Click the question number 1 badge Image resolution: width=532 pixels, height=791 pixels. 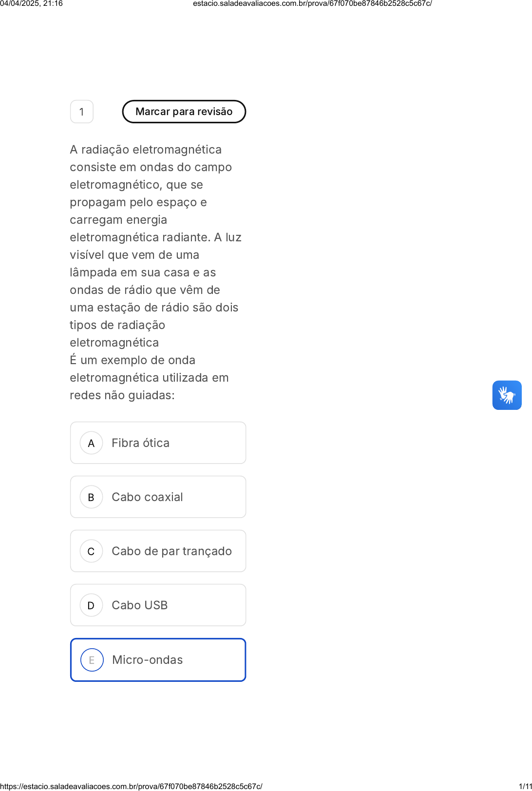click(x=82, y=112)
